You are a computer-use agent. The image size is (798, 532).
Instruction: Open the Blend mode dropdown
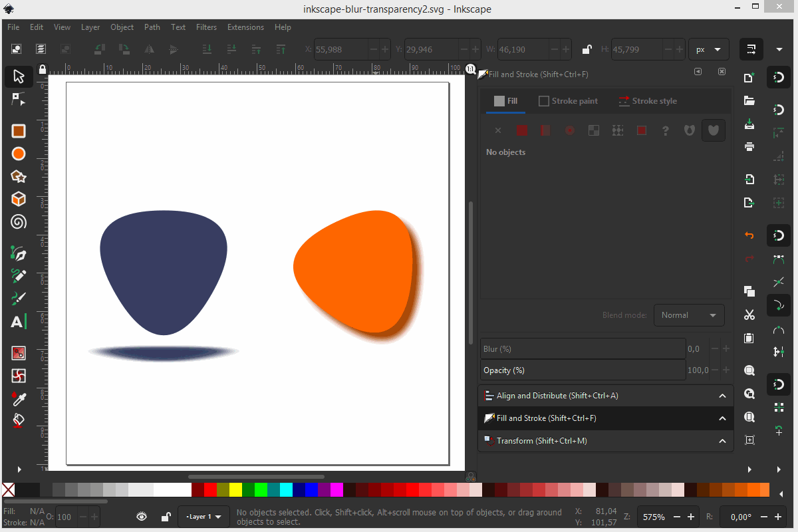pos(689,315)
